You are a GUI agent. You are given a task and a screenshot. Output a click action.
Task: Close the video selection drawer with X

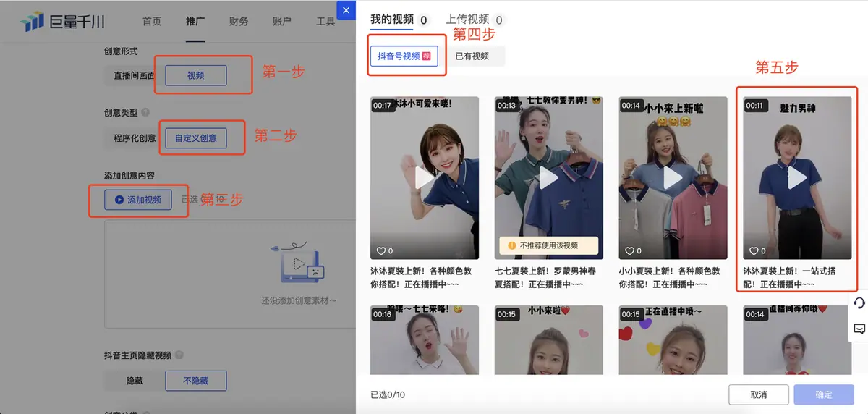coord(346,10)
